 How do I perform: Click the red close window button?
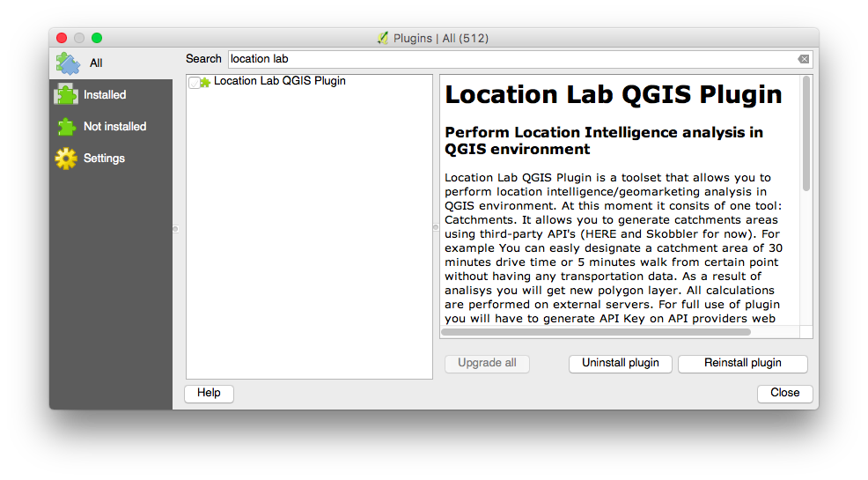click(62, 38)
